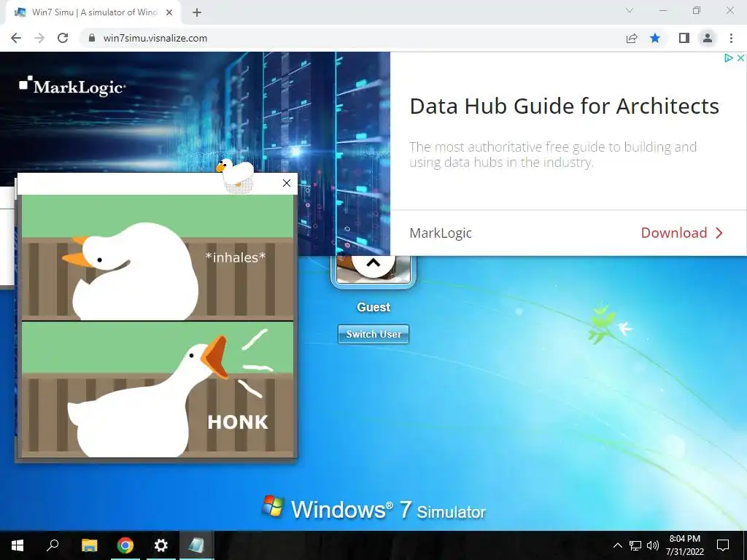Screen dimensions: 747x560
Task: Open the volume control tray icon
Action: 653,545
